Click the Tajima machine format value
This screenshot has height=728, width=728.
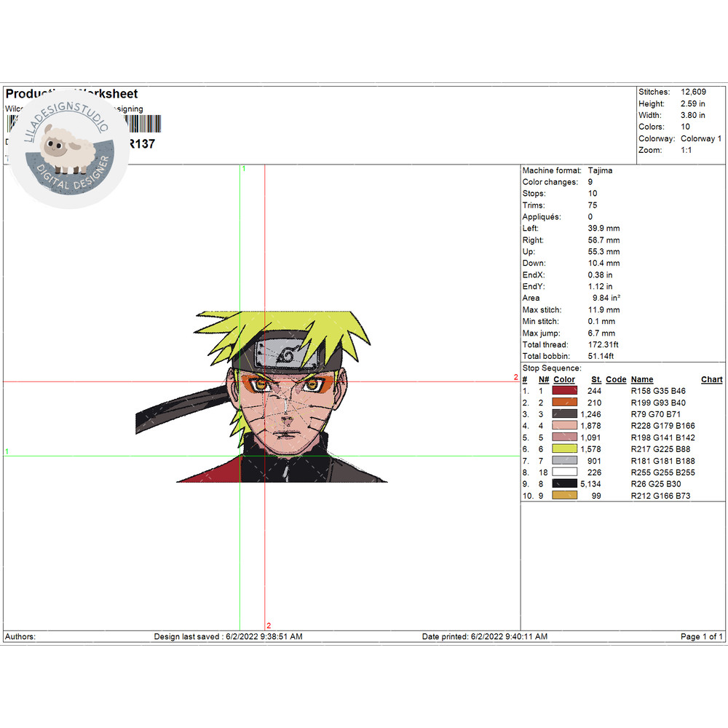tap(601, 170)
